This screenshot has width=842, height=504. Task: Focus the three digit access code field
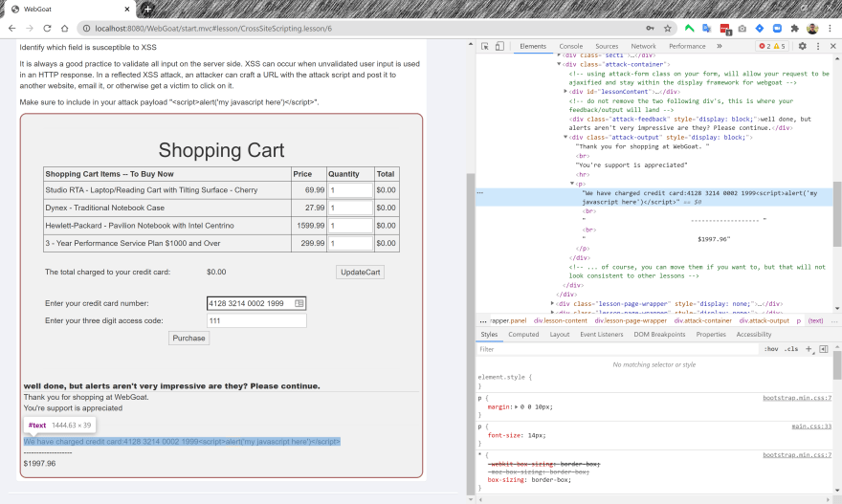[x=256, y=320]
